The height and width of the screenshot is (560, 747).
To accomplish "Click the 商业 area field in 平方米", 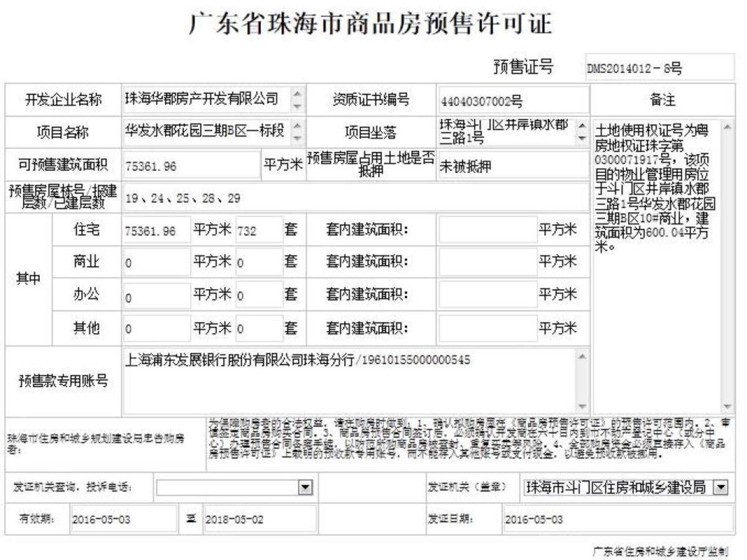I will point(157,263).
